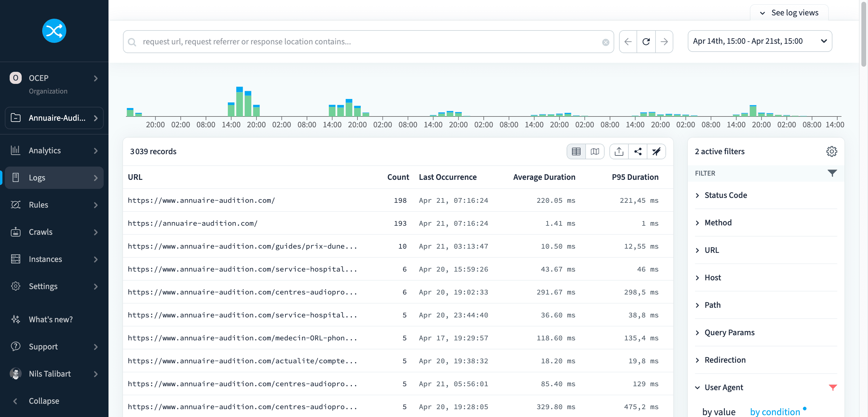Open What's new link
The height and width of the screenshot is (417, 868).
coord(51,319)
